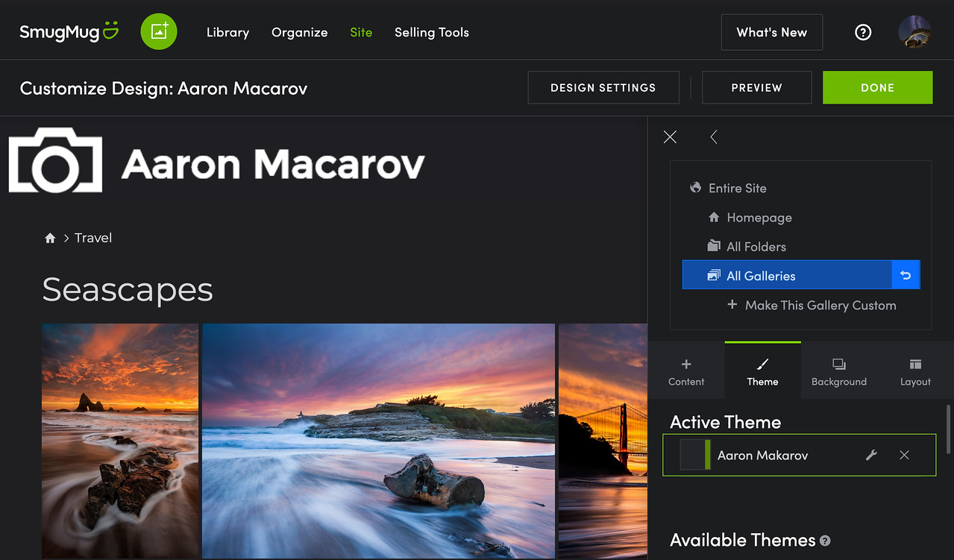
Task: Open the Library menu
Action: (x=227, y=32)
